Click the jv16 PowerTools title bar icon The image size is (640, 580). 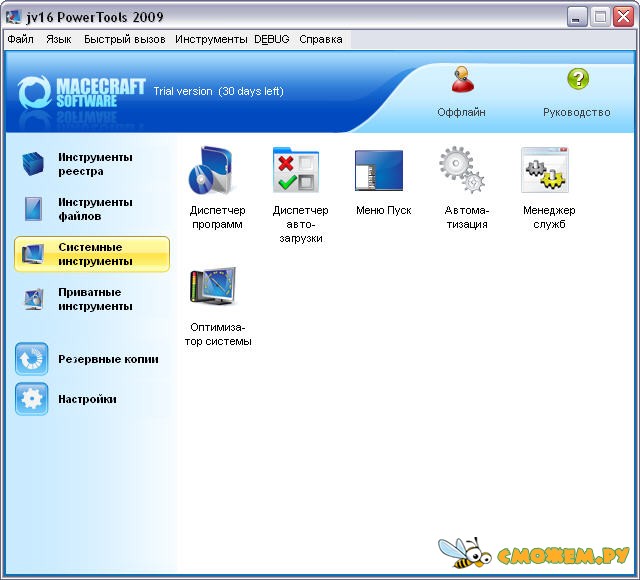(13, 17)
